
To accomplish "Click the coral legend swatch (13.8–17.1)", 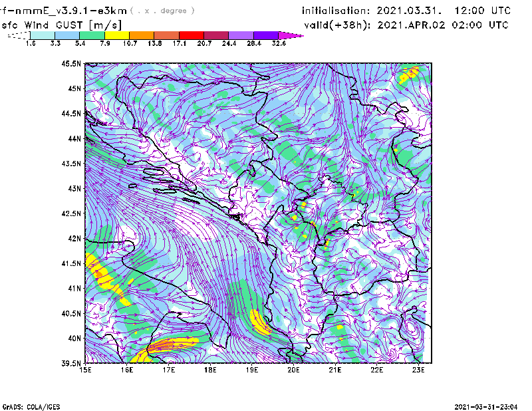I will coord(167,35).
